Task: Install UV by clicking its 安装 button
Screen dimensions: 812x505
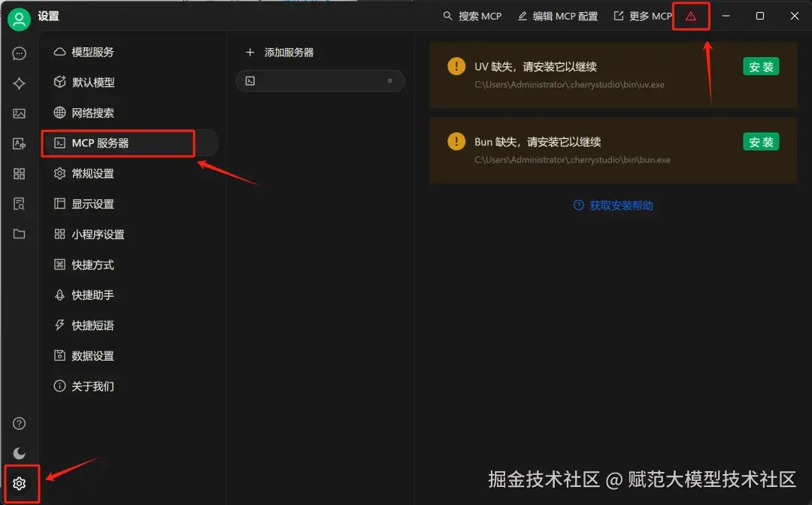Action: coord(761,66)
